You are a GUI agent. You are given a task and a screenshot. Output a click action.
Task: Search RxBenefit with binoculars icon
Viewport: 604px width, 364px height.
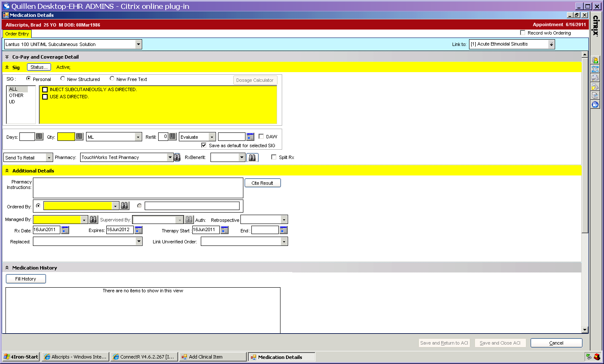pyautogui.click(x=252, y=157)
